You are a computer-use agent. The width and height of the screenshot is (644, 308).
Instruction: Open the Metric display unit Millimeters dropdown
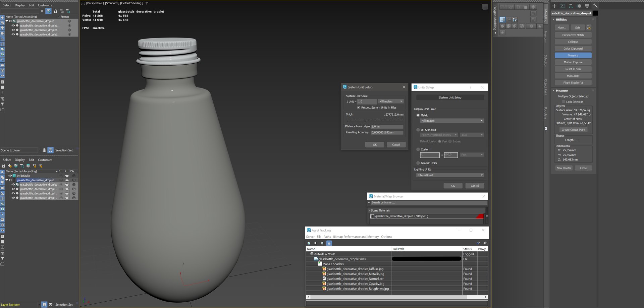tap(452, 121)
